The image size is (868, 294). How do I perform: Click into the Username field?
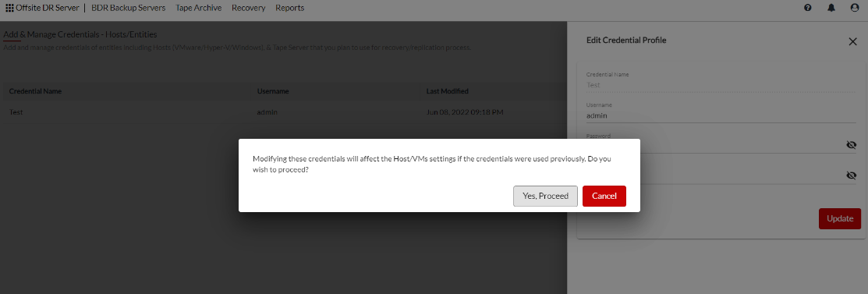pyautogui.click(x=721, y=116)
